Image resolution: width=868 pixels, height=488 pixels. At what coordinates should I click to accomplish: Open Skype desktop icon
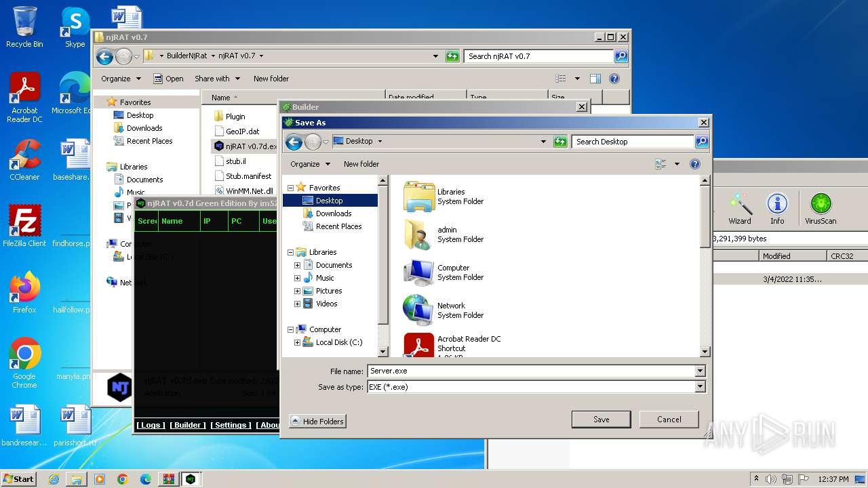[x=75, y=27]
